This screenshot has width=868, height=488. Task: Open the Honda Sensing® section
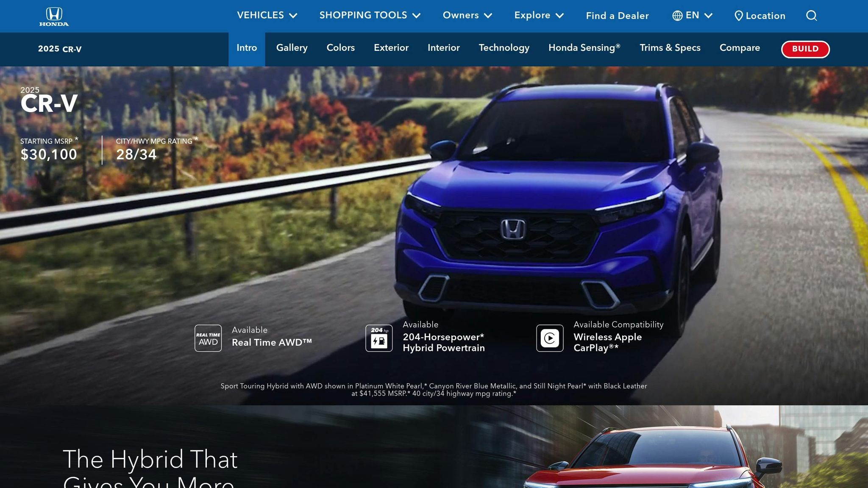coord(584,48)
